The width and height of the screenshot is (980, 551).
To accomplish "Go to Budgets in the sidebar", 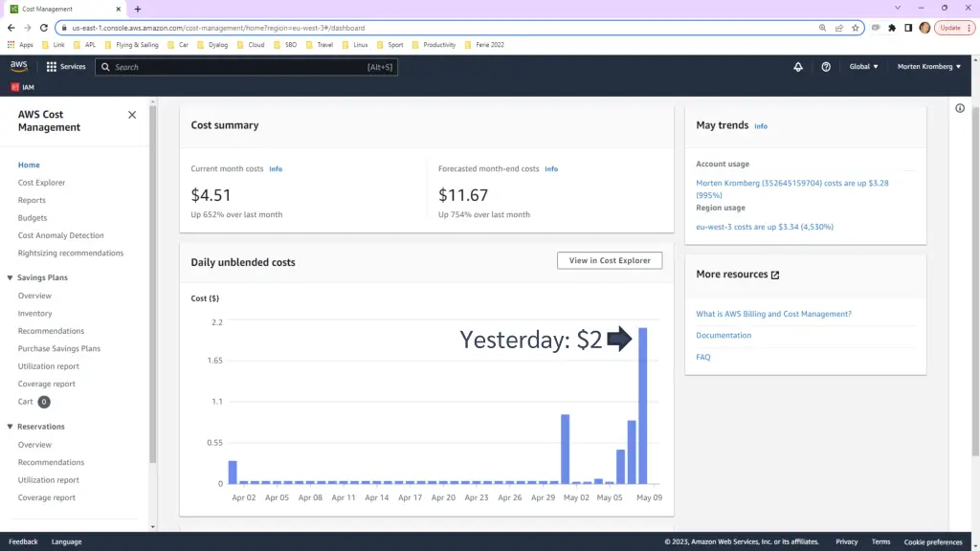I will (32, 217).
